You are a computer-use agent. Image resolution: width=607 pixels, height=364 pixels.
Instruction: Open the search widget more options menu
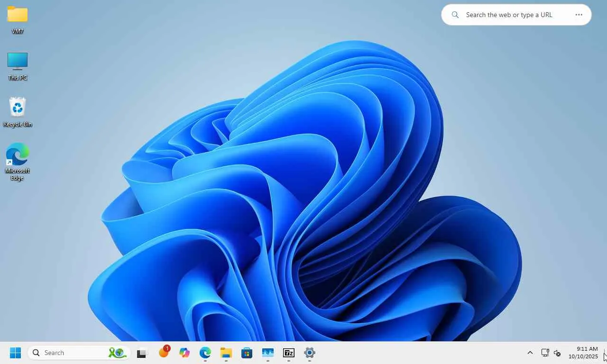pos(579,15)
